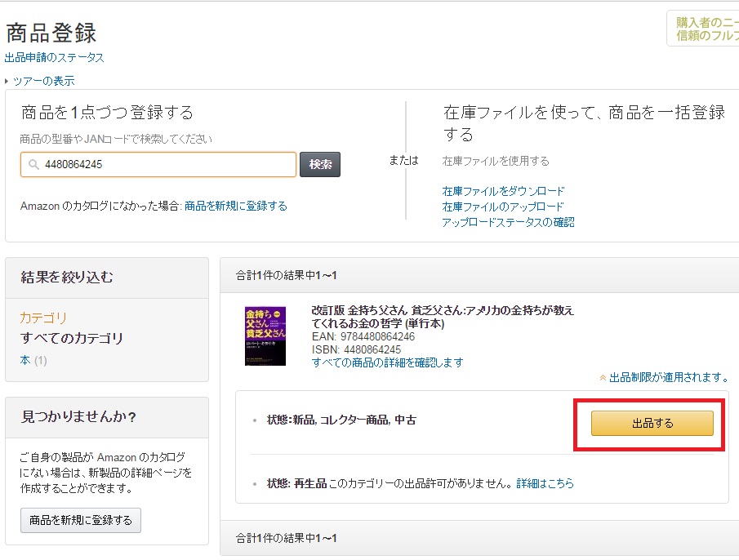The height and width of the screenshot is (560, 739).
Task: Open 在庫ファイルのアップロード link
Action: tap(503, 207)
